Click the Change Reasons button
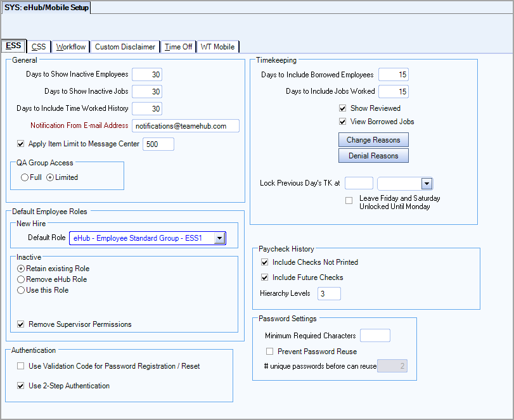The image size is (514, 420). point(373,140)
